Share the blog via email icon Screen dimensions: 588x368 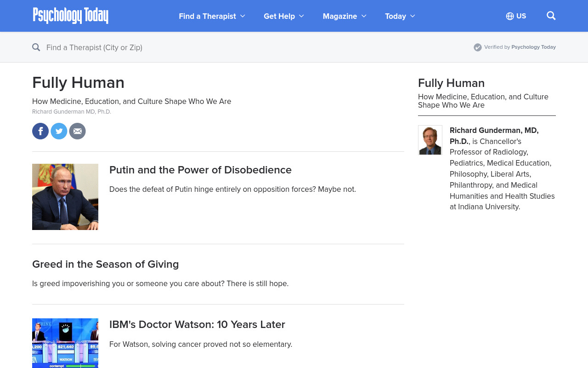(x=78, y=131)
